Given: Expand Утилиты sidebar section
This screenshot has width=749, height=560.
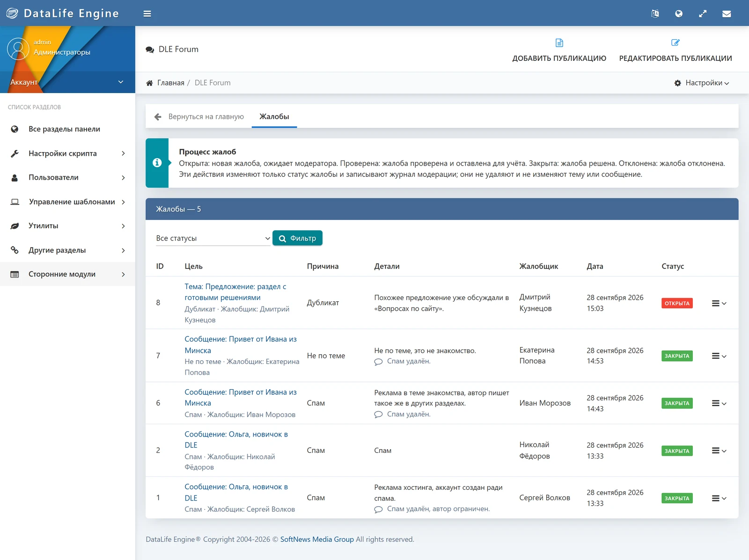Looking at the screenshot, I should [67, 226].
